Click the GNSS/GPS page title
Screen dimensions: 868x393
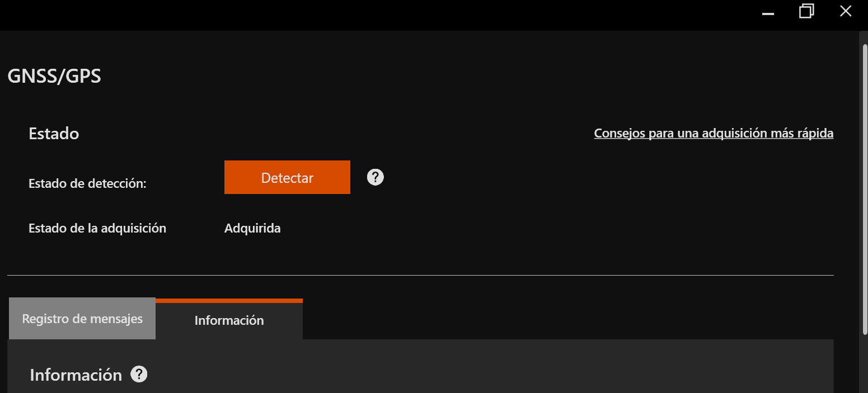point(54,76)
